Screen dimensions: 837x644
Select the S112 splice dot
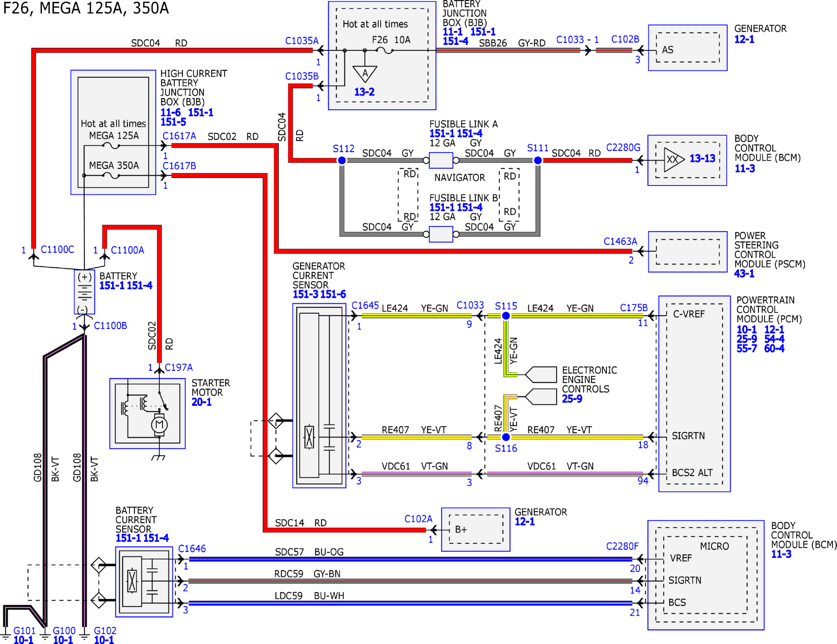point(342,160)
